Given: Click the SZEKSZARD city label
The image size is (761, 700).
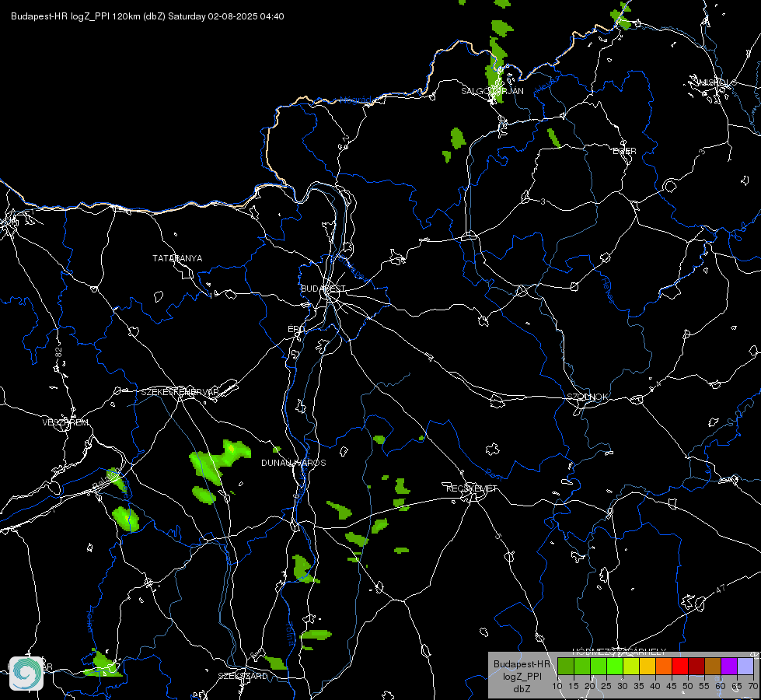Looking at the screenshot, I should tap(243, 676).
